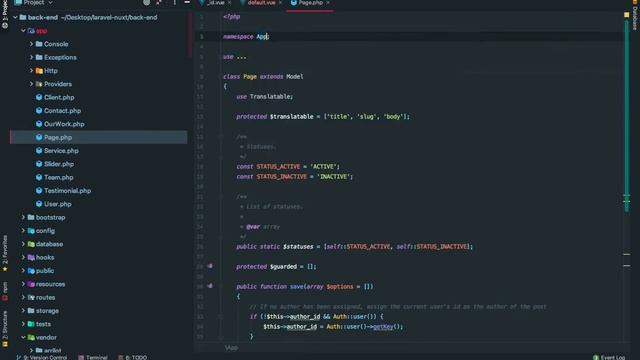The height and width of the screenshot is (360, 640).
Task: Click the Http folder icon
Action: pyautogui.click(x=39, y=71)
